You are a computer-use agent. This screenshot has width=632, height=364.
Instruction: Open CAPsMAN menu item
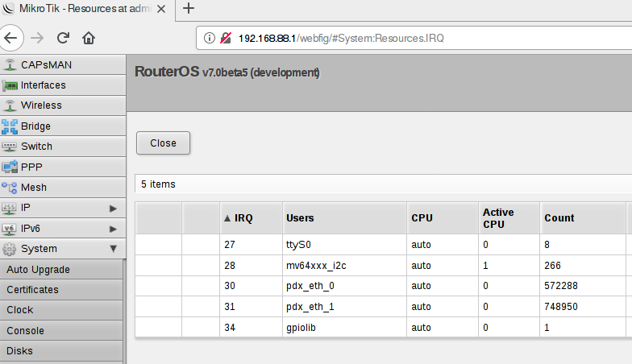63,64
